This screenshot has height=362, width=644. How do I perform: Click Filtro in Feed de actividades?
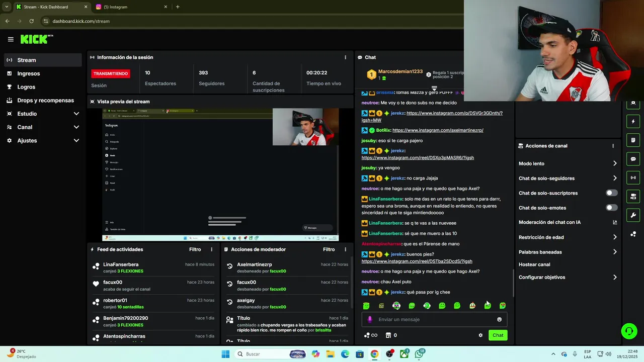tap(195, 249)
